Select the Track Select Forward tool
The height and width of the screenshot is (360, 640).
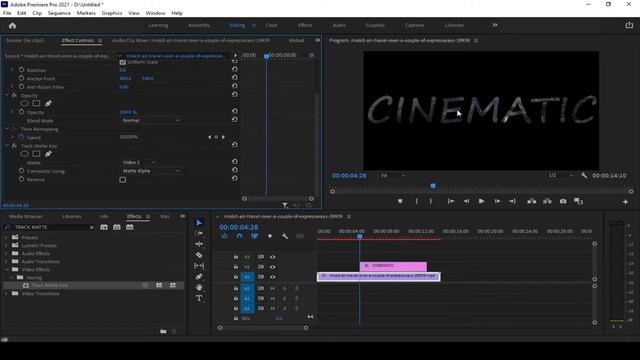(199, 233)
